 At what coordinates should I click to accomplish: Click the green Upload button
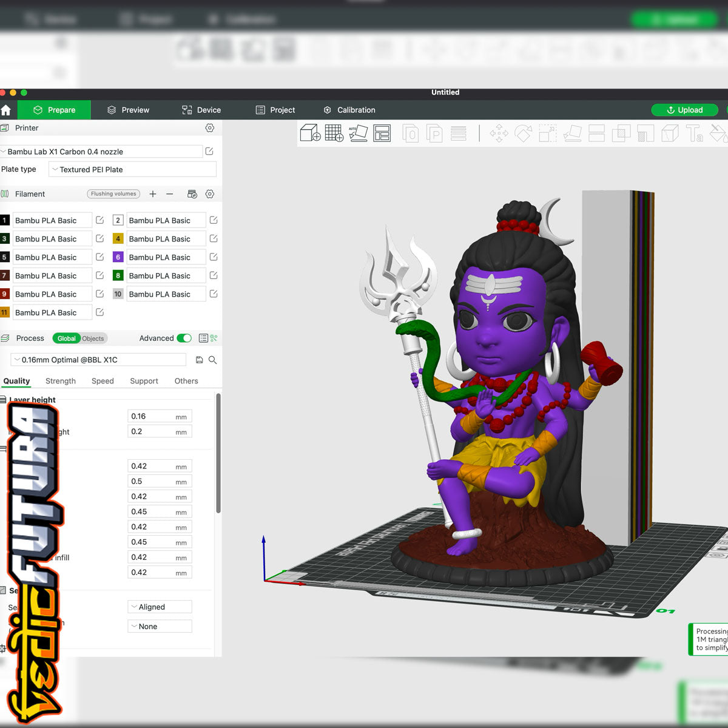684,110
